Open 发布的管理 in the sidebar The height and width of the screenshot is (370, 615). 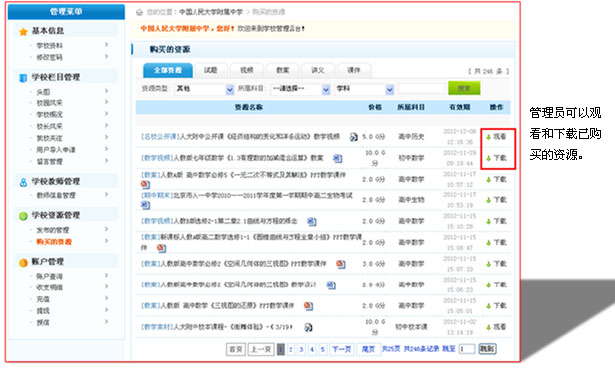pyautogui.click(x=53, y=230)
